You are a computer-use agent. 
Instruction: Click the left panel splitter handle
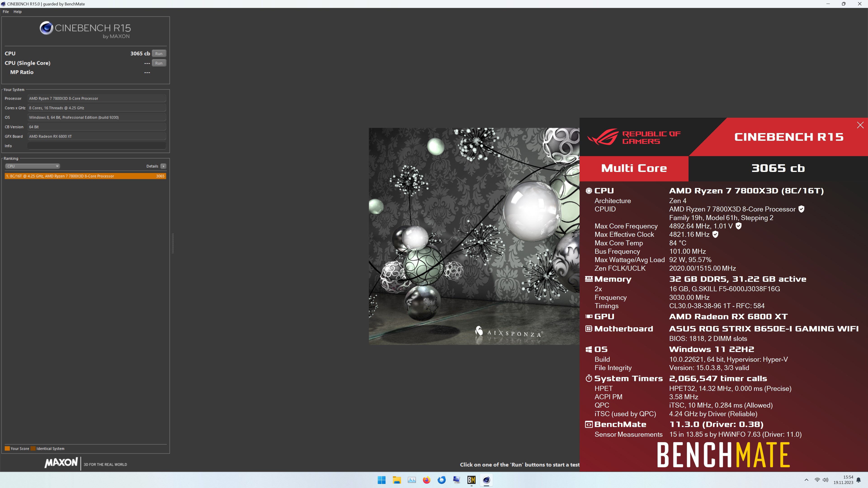(x=173, y=243)
